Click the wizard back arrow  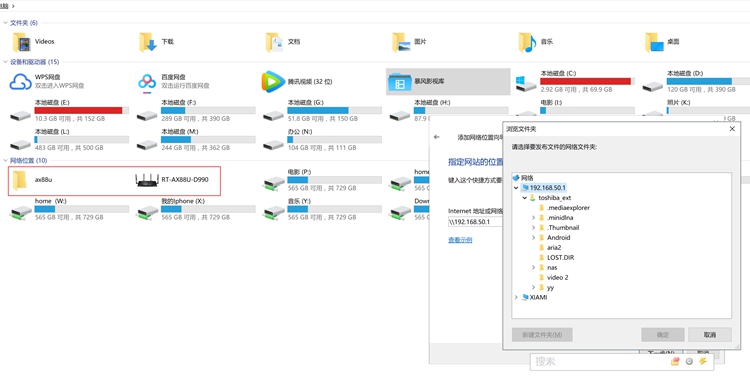tap(436, 137)
